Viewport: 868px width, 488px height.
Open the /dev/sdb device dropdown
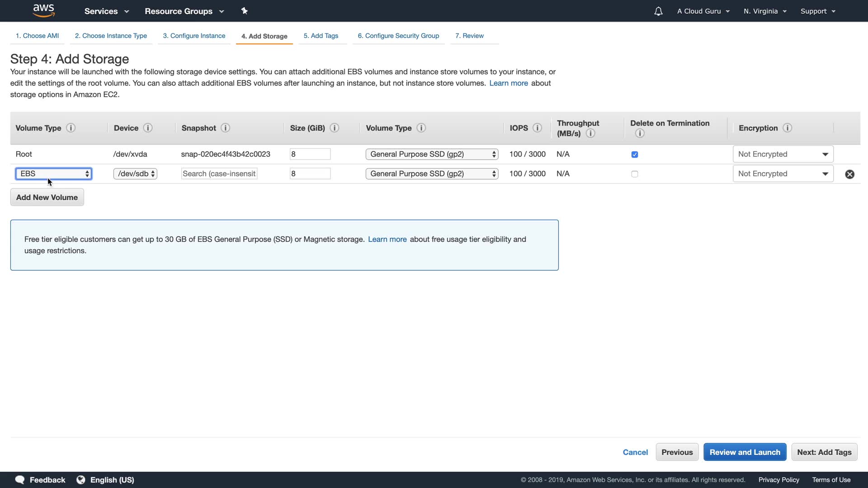pos(135,174)
